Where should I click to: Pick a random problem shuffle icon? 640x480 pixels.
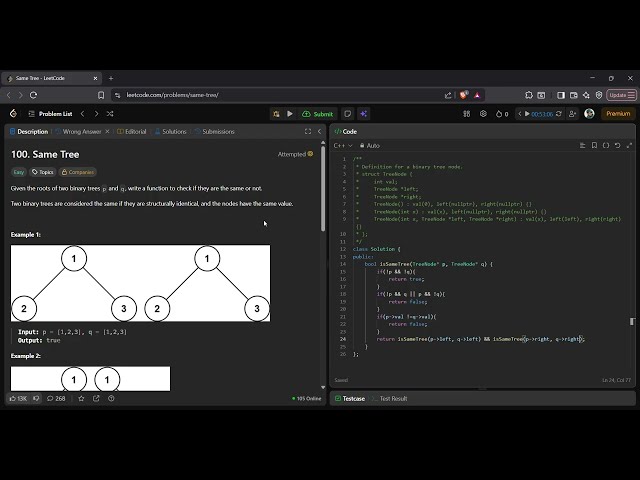[110, 114]
